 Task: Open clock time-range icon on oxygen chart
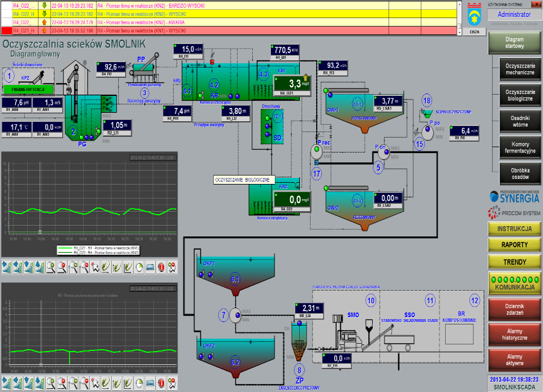tap(139, 267)
